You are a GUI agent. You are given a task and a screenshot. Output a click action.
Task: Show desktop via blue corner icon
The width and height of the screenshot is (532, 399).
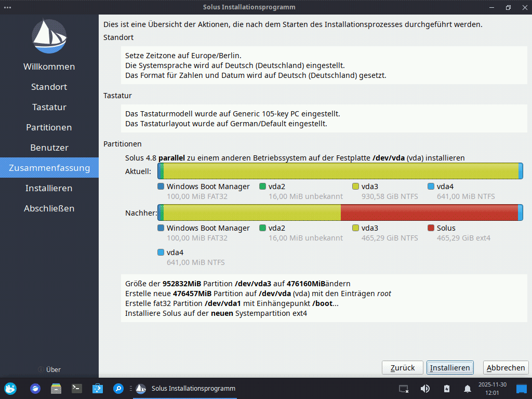pyautogui.click(x=522, y=389)
